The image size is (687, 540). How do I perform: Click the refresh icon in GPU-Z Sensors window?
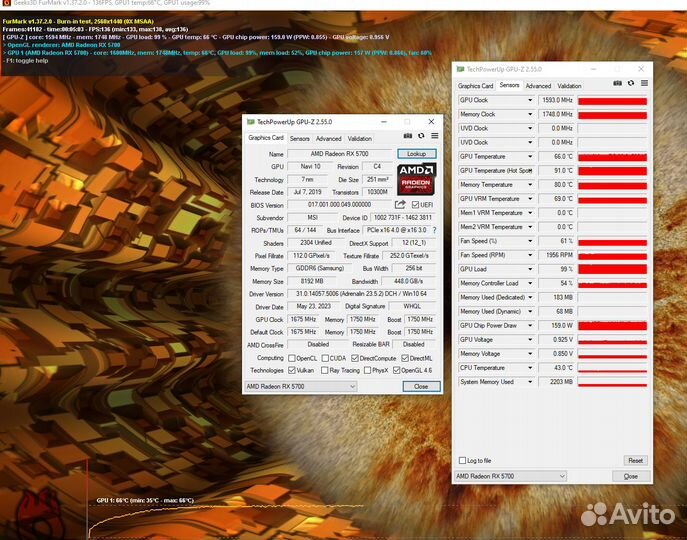(631, 83)
